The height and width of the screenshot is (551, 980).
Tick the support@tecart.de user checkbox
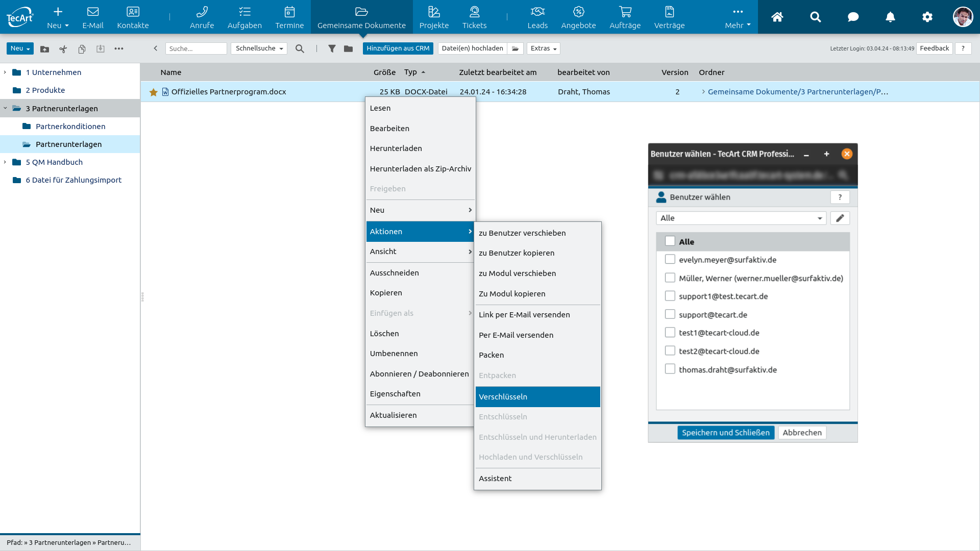click(x=670, y=315)
